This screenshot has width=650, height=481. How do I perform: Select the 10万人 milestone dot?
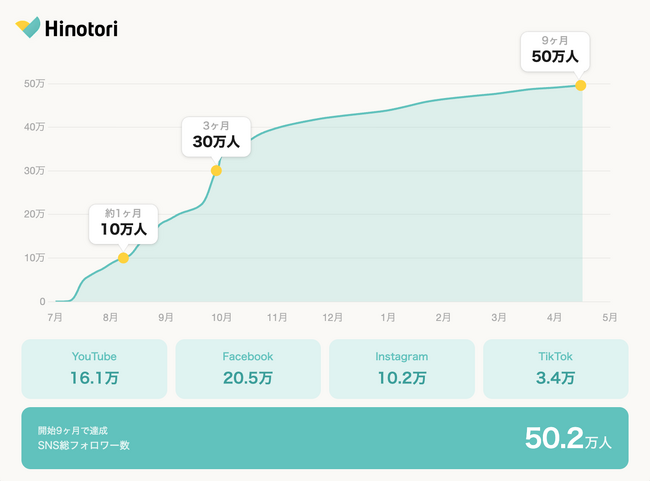tap(123, 258)
